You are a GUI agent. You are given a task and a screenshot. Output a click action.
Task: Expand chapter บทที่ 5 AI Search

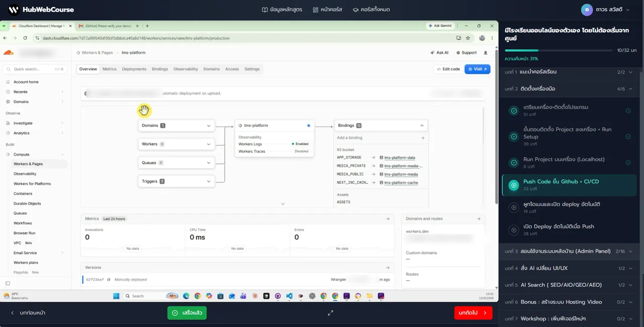(x=569, y=285)
